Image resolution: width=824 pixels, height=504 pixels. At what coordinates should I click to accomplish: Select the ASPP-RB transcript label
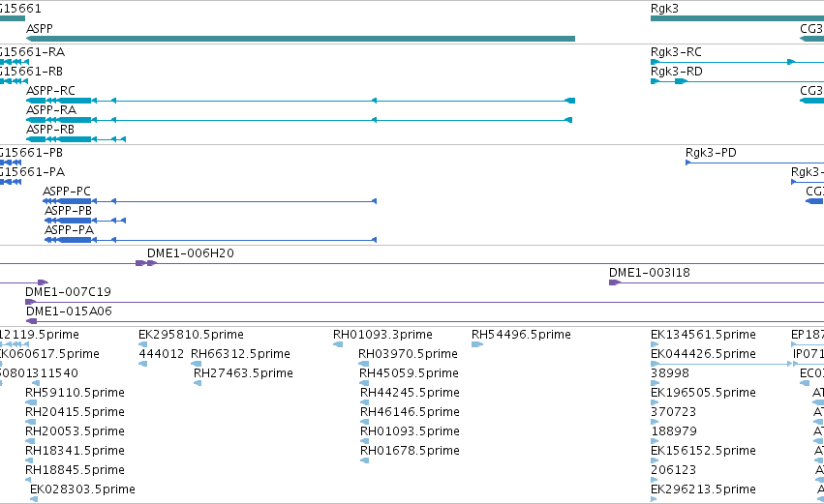(50, 130)
